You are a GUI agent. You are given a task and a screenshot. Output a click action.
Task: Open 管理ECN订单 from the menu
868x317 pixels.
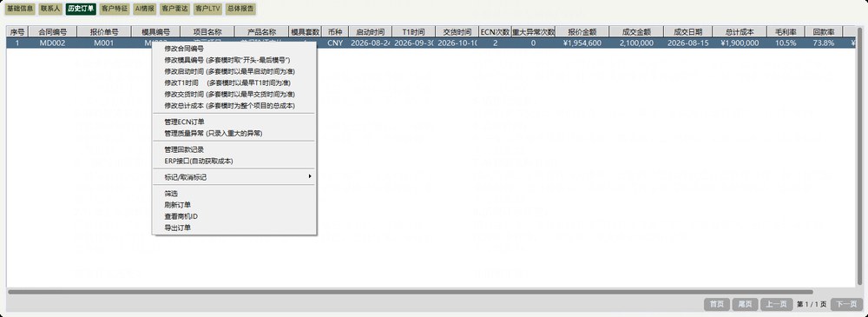point(234,122)
